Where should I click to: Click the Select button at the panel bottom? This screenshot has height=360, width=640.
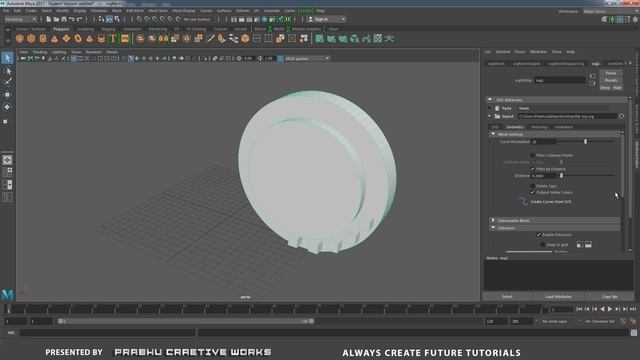point(507,297)
